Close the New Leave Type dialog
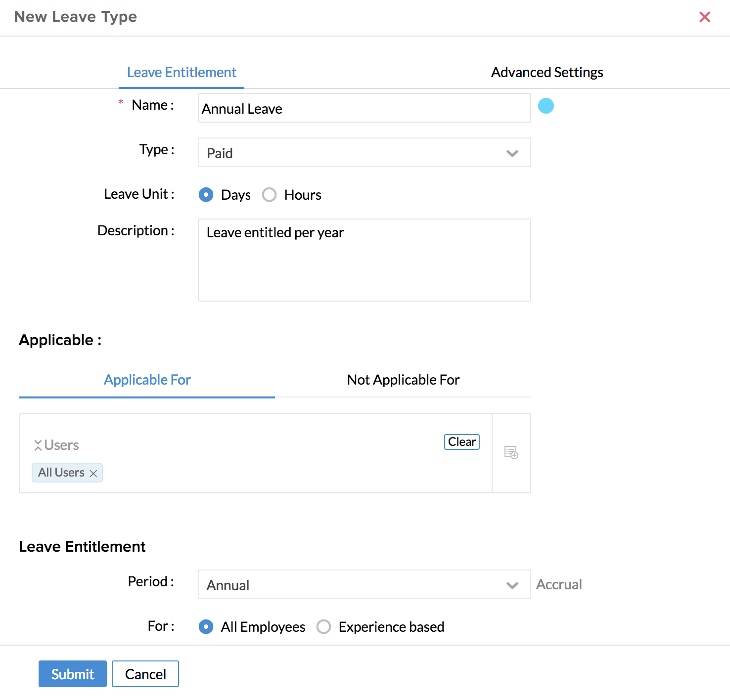Image resolution: width=730 pixels, height=700 pixels. (x=705, y=17)
